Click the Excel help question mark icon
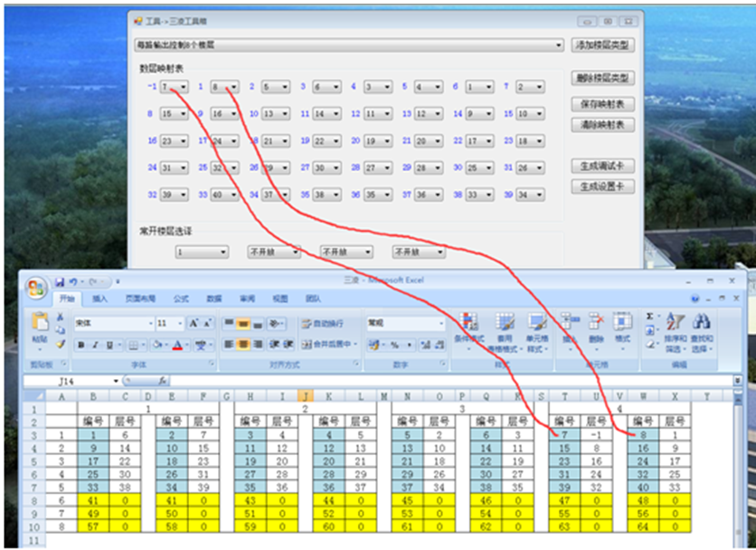 point(695,299)
